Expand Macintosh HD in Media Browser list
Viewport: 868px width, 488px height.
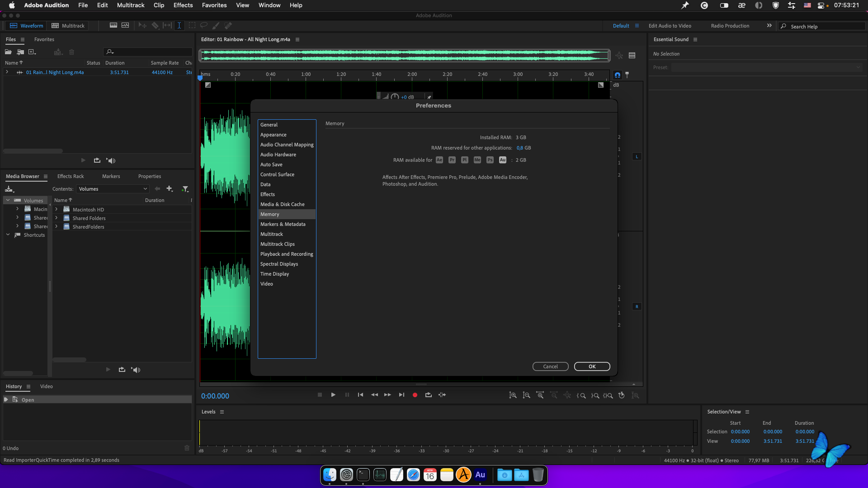pyautogui.click(x=57, y=210)
